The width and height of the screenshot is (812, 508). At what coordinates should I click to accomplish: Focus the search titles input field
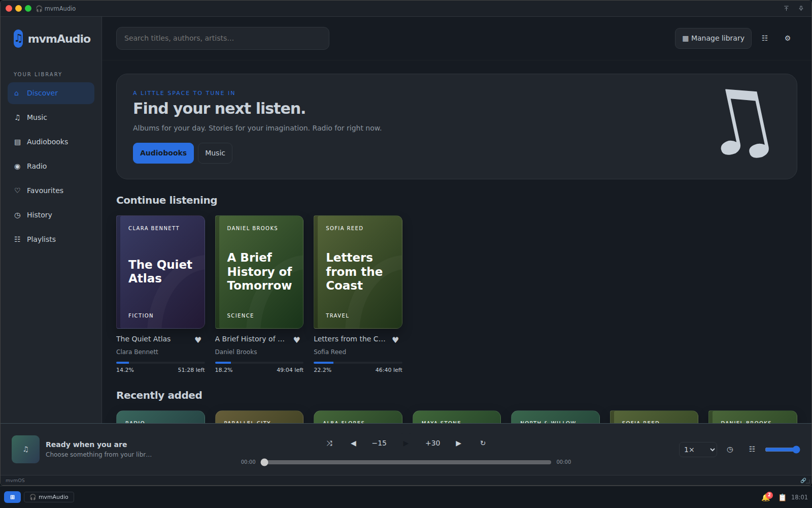(223, 39)
